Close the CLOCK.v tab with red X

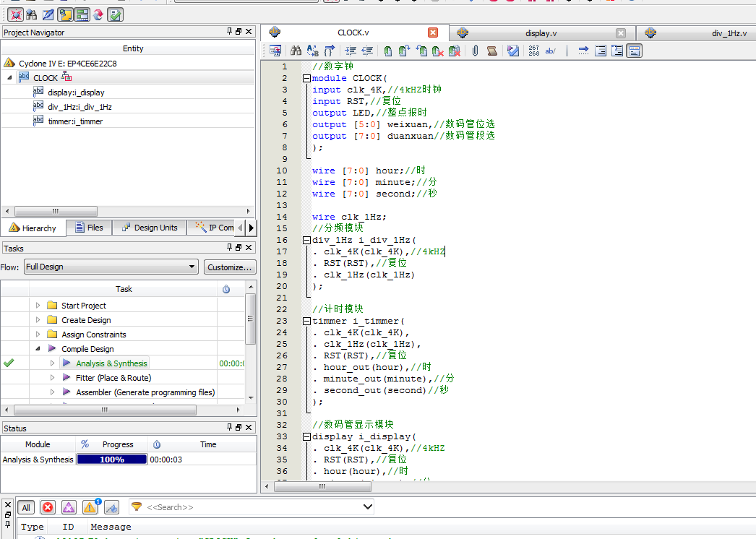433,33
